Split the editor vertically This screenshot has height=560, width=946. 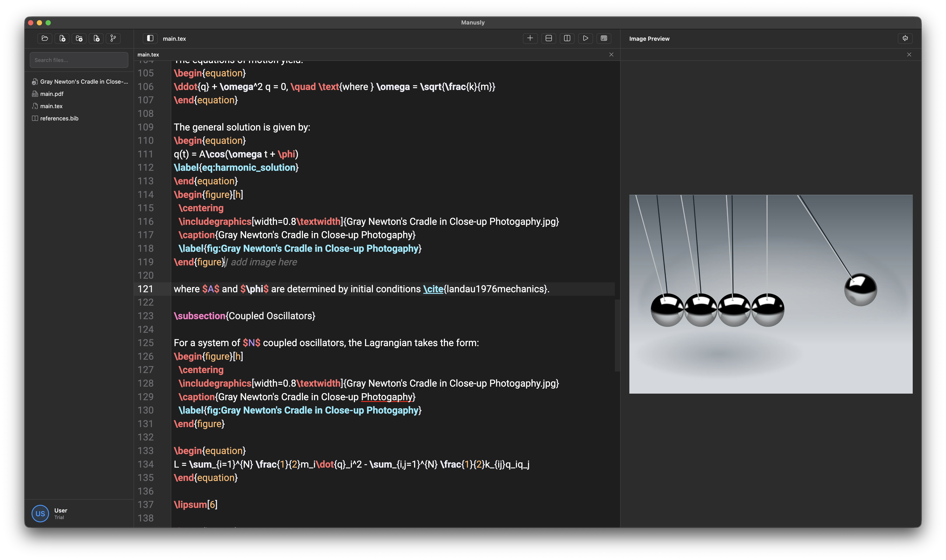(x=567, y=39)
